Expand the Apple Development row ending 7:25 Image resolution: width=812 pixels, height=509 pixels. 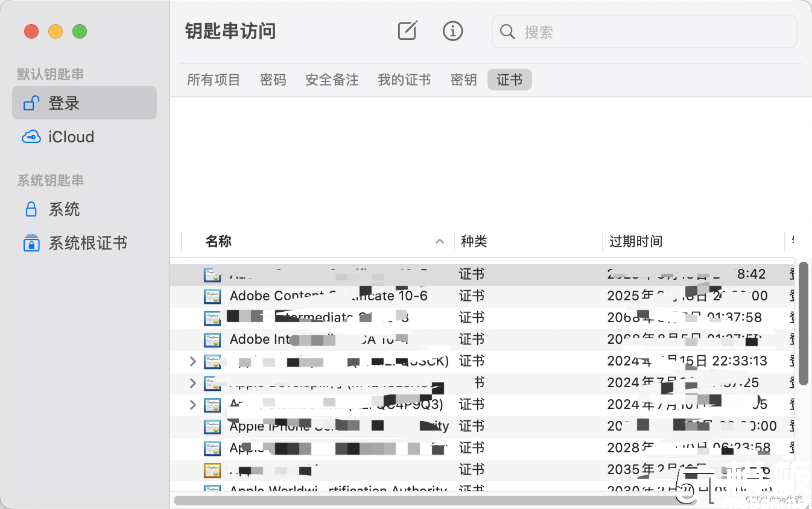pos(192,383)
